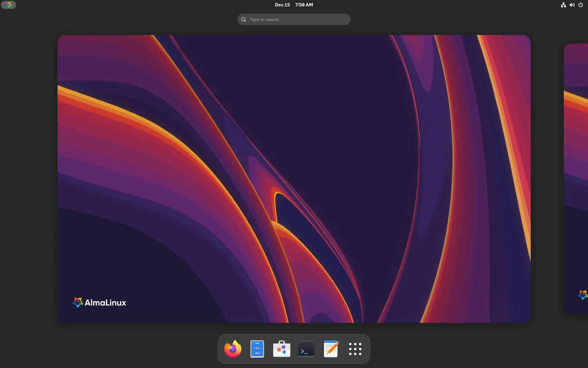Open the Files manager dock icon
The width and height of the screenshot is (588, 368).
[x=257, y=349]
